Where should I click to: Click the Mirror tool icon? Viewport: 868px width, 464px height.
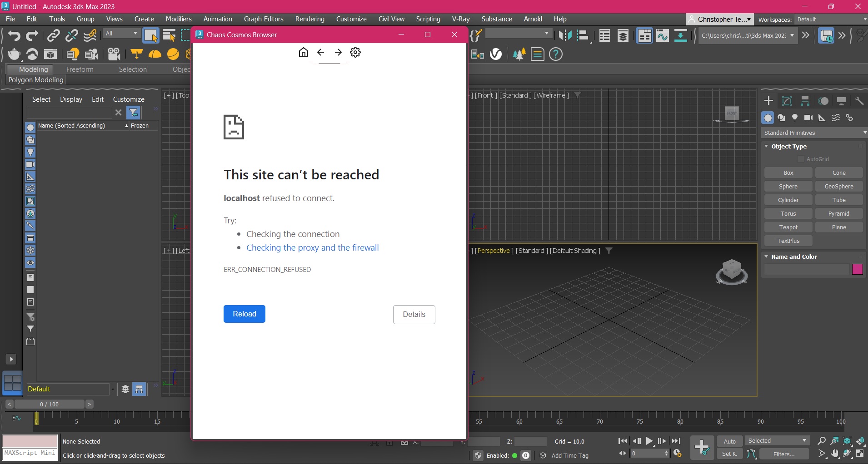point(565,35)
